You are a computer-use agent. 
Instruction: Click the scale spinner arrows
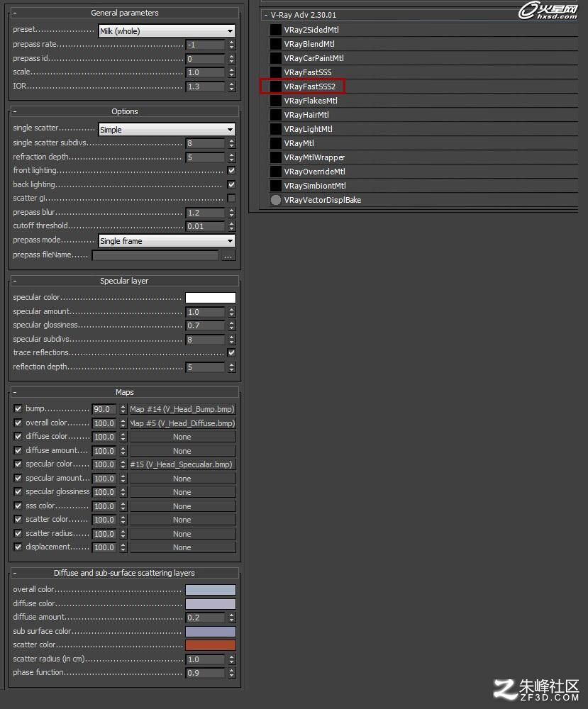(231, 72)
